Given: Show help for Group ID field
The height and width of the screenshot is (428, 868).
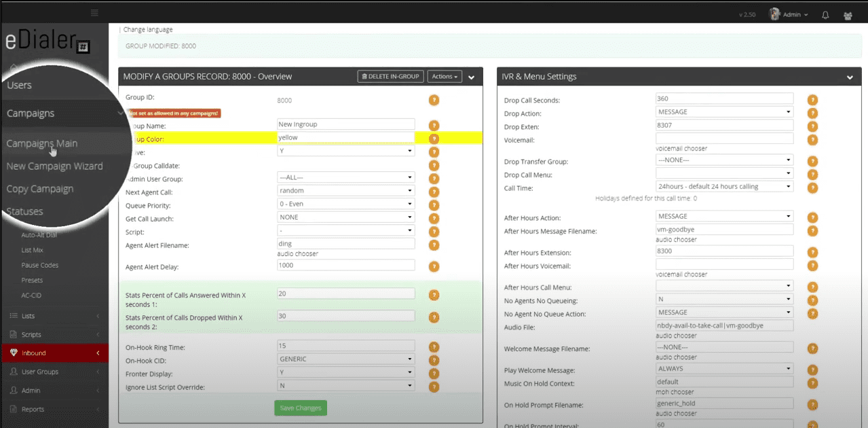Looking at the screenshot, I should 434,100.
